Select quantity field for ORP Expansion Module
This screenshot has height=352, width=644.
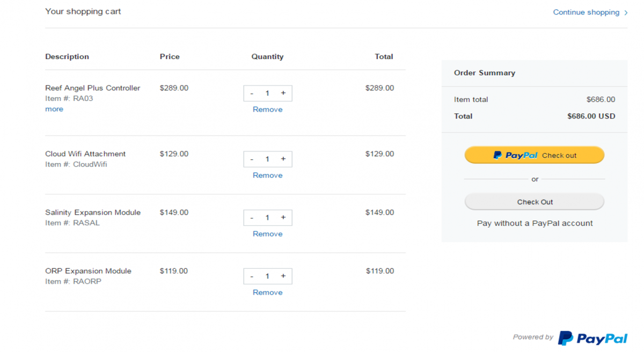[x=267, y=276]
